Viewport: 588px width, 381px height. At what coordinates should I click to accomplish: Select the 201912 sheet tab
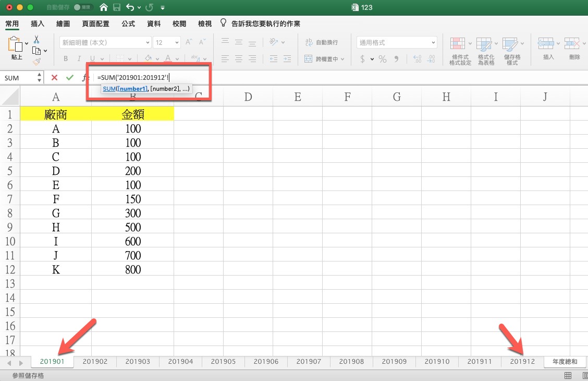[522, 361]
